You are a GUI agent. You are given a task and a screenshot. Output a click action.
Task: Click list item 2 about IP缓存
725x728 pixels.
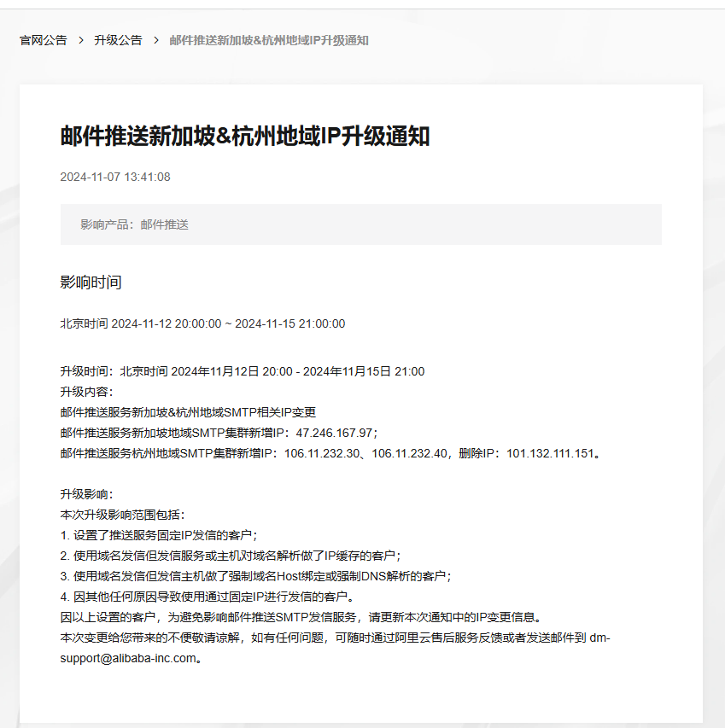[x=230, y=556]
